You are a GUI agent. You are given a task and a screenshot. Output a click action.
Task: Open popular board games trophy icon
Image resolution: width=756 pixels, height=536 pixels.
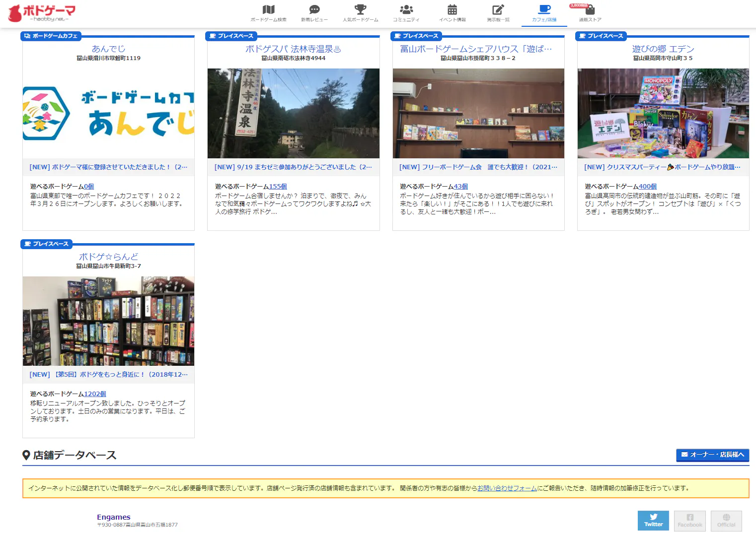tap(360, 10)
